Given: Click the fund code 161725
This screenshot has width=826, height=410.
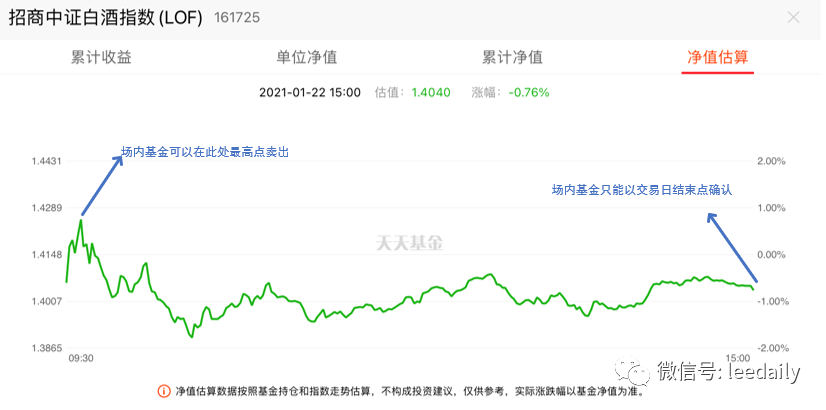Looking at the screenshot, I should 237,18.
